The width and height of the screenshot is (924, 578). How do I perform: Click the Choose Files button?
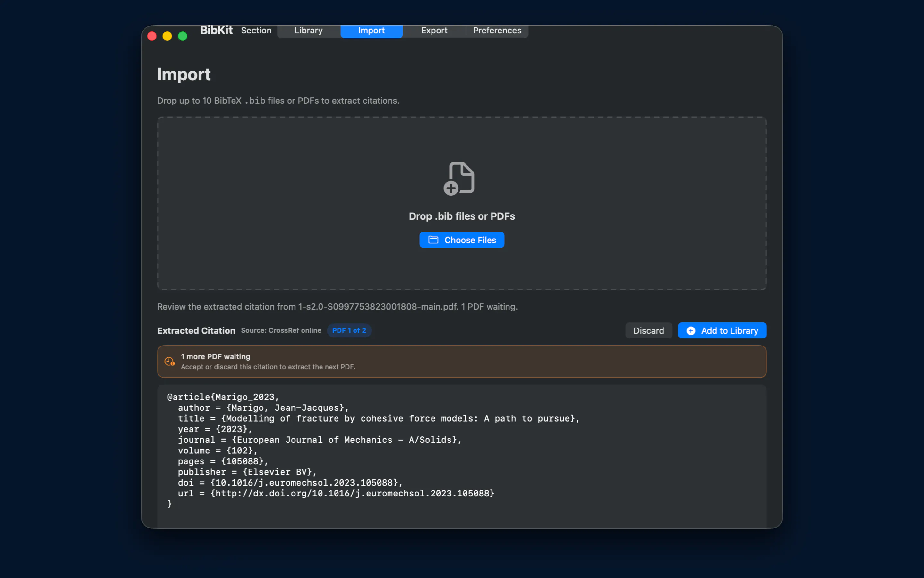462,240
